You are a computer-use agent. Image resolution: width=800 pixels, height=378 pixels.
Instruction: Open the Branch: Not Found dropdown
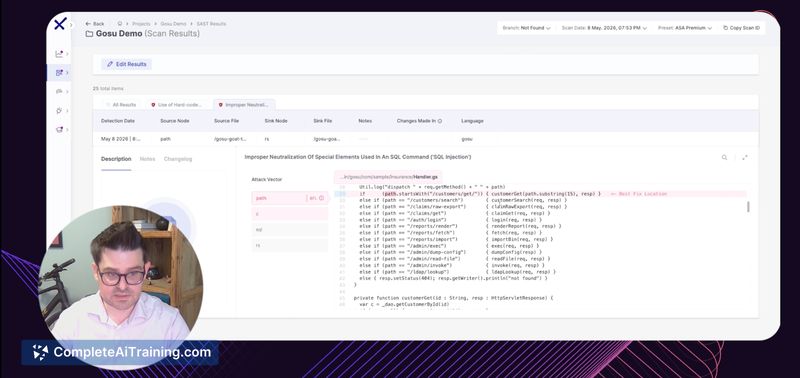coord(526,28)
